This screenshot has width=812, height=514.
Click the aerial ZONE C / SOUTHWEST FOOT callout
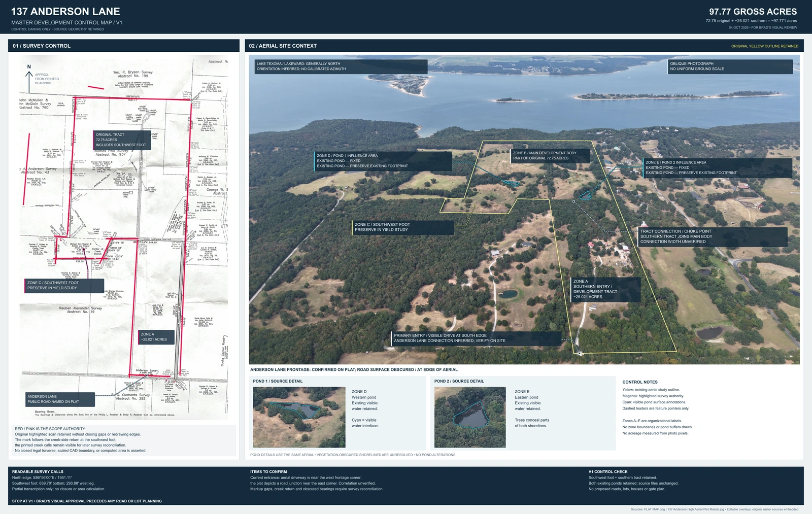click(x=403, y=227)
